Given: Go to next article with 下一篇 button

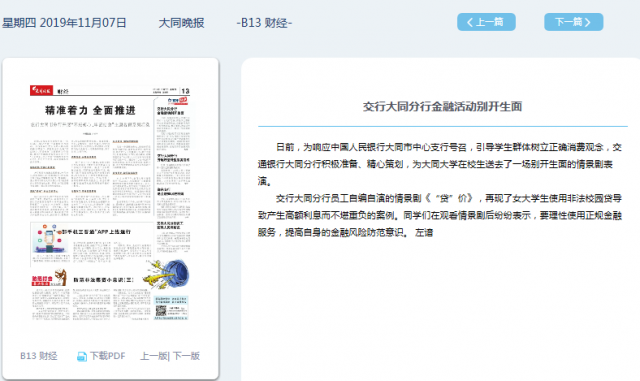Looking at the screenshot, I should 573,22.
